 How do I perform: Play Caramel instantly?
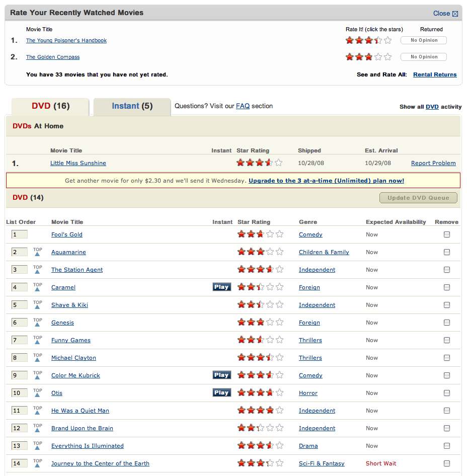tap(221, 287)
